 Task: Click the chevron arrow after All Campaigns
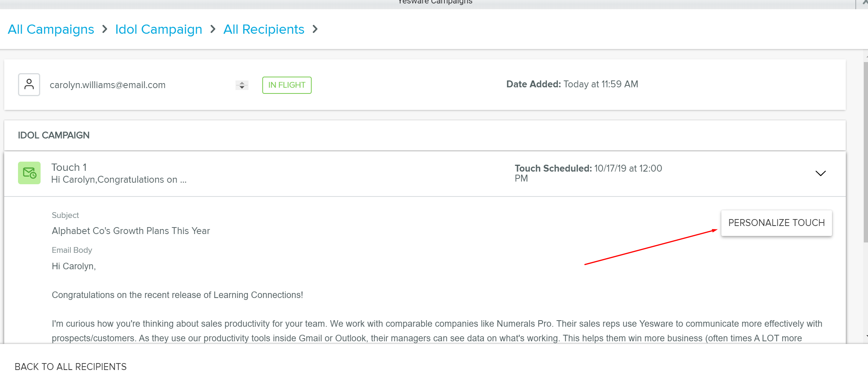pyautogui.click(x=105, y=29)
